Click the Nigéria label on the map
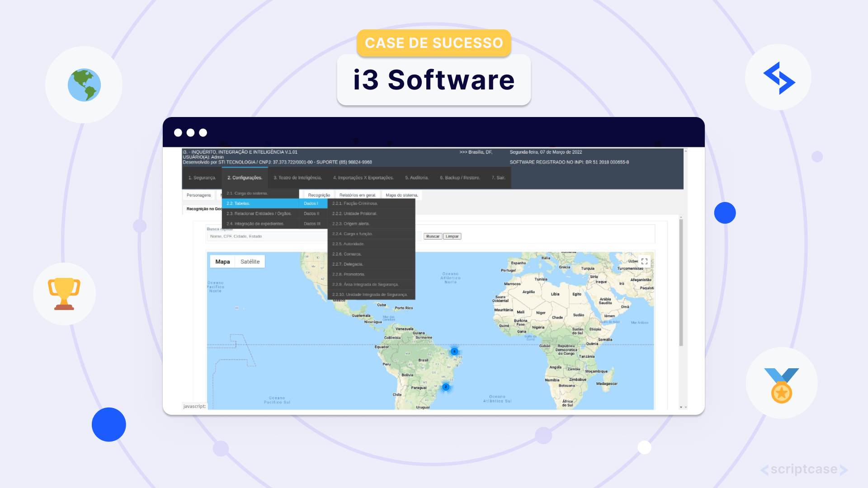The height and width of the screenshot is (488, 868). point(538,328)
